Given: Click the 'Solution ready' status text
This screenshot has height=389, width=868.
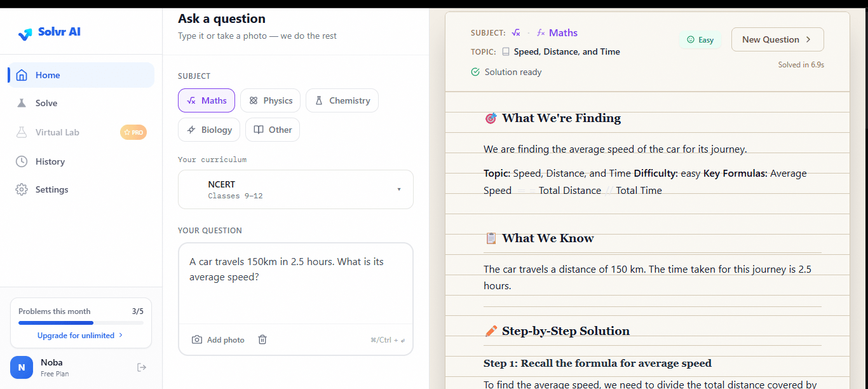Looking at the screenshot, I should [513, 72].
